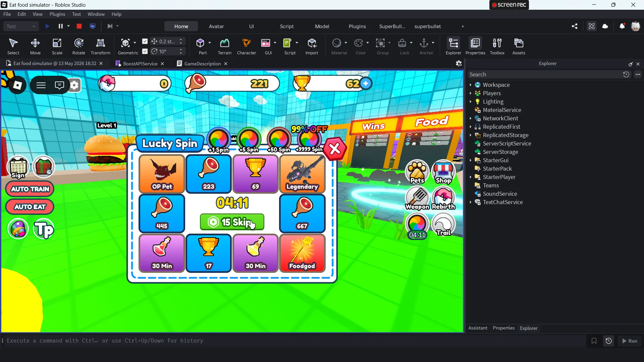644x362 pixels.
Task: Click the 15 Skip button
Action: [x=232, y=222]
